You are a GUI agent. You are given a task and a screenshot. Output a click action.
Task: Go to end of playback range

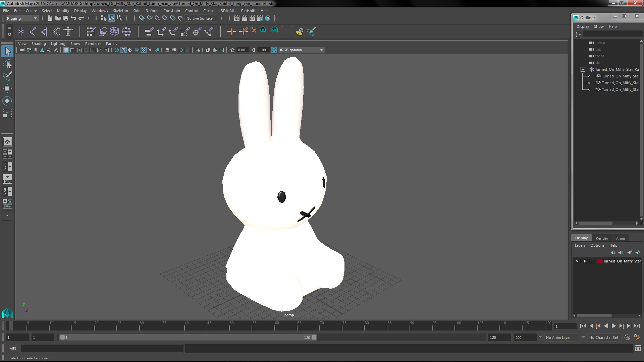pyautogui.click(x=637, y=326)
